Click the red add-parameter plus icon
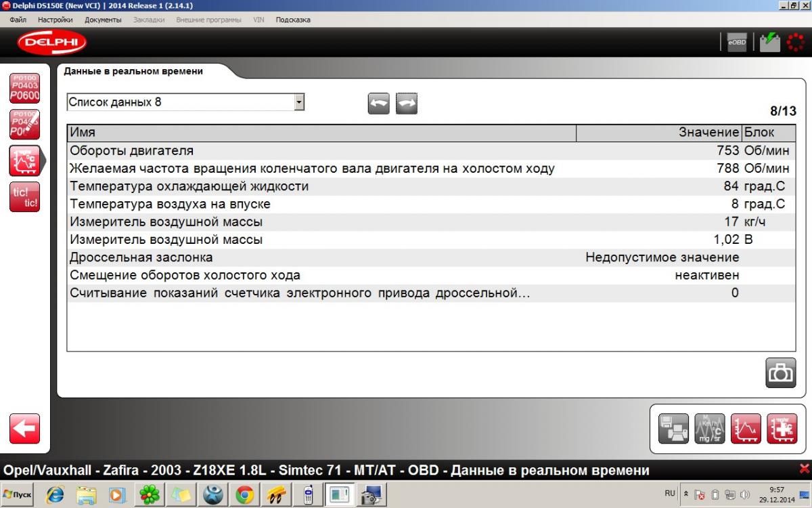Screen dimensions: 812x508 point(782,429)
